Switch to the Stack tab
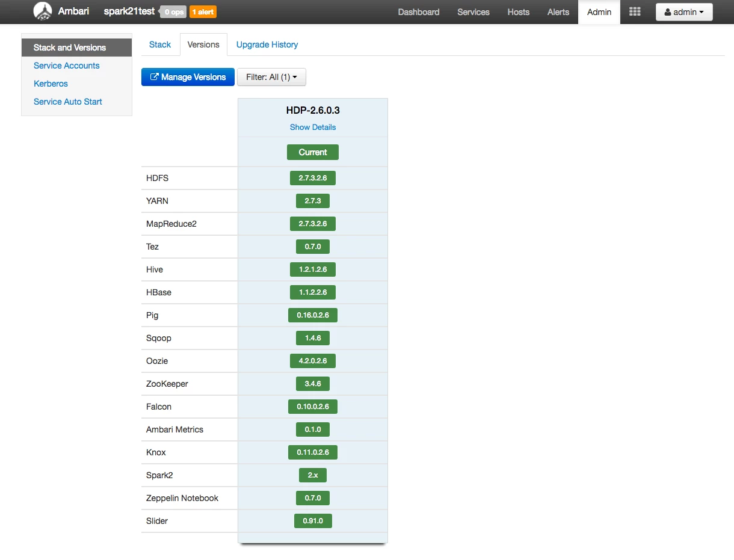The width and height of the screenshot is (734, 560). tap(160, 45)
